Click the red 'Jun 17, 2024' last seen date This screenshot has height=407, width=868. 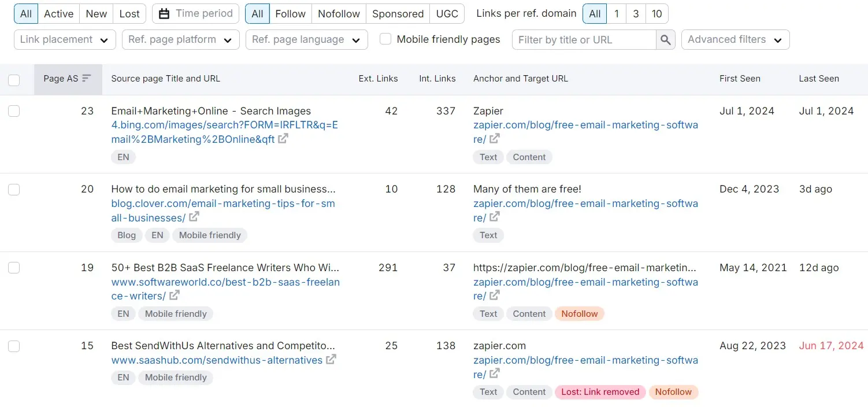831,346
